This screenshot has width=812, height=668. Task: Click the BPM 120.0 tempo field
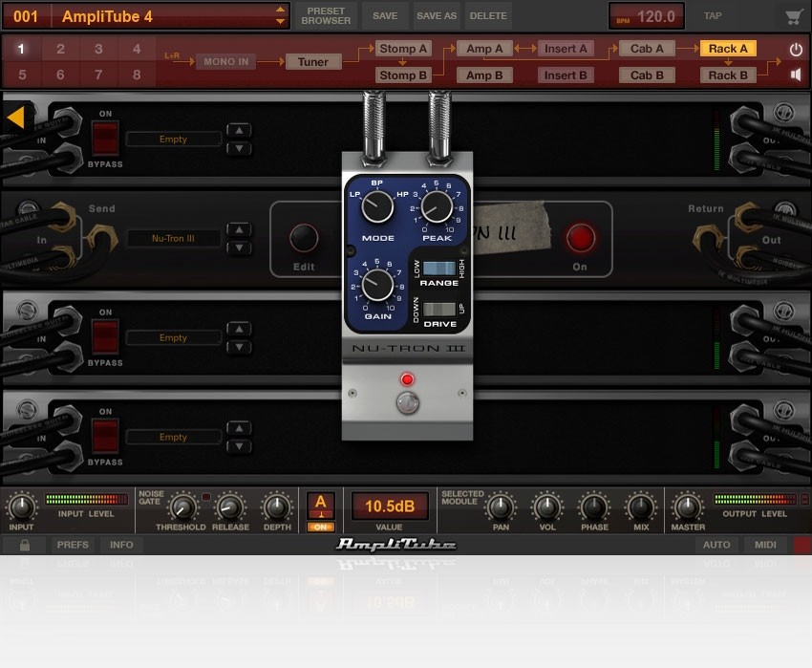tap(647, 16)
